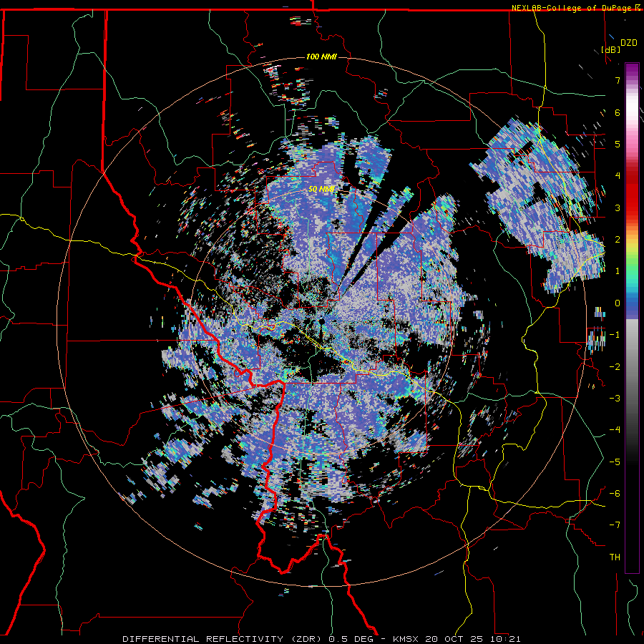Click the TH threshold label

(x=615, y=557)
